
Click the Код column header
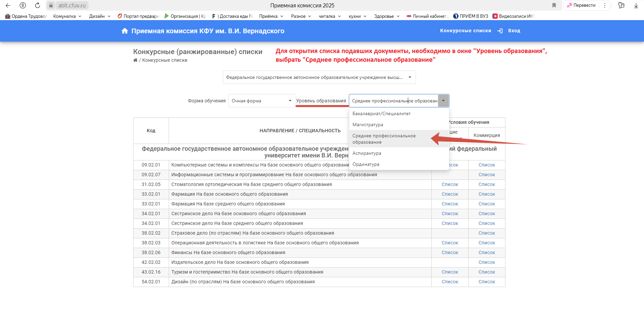click(x=151, y=131)
